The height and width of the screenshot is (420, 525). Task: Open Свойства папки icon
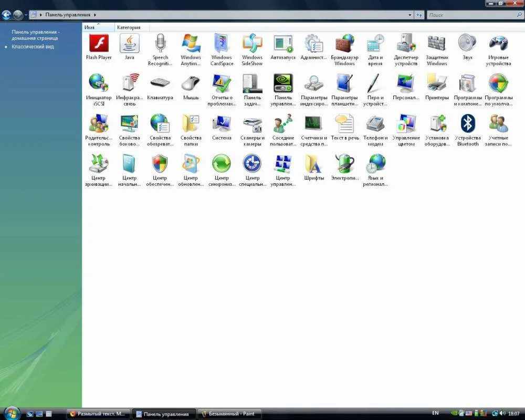click(x=191, y=130)
